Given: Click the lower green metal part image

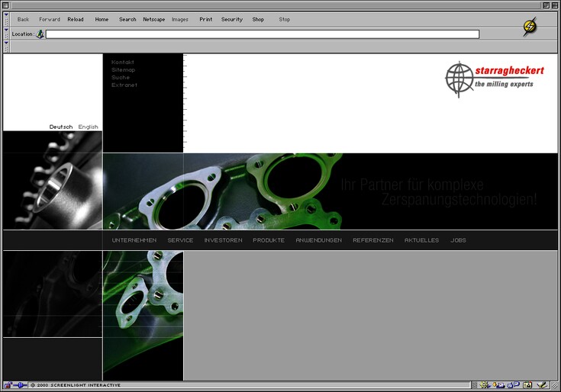Looking at the screenshot, I should click(x=143, y=316).
